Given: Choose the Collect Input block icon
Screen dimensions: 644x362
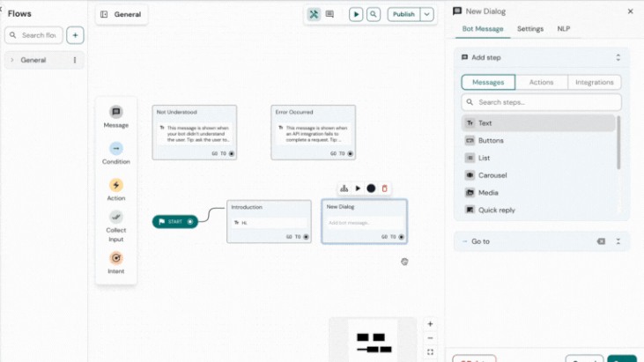Looking at the screenshot, I should [116, 218].
